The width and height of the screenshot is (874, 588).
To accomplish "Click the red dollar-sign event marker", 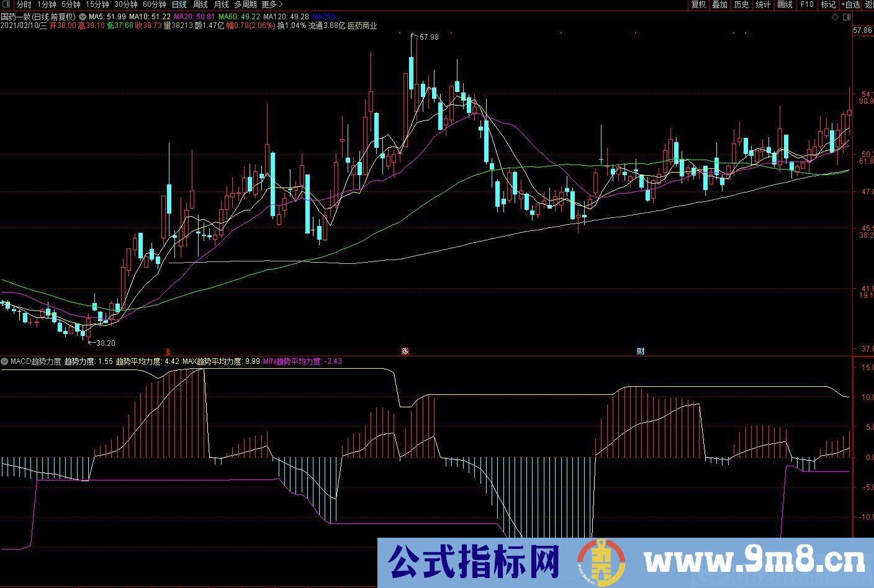I will [x=167, y=351].
